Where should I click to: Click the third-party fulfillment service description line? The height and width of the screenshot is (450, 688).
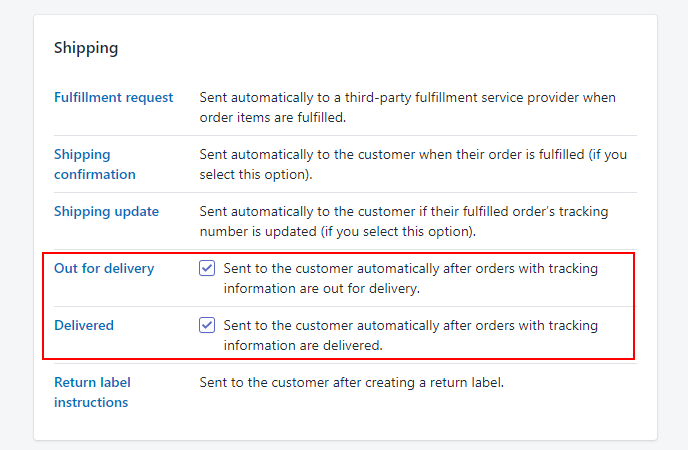coord(408,97)
